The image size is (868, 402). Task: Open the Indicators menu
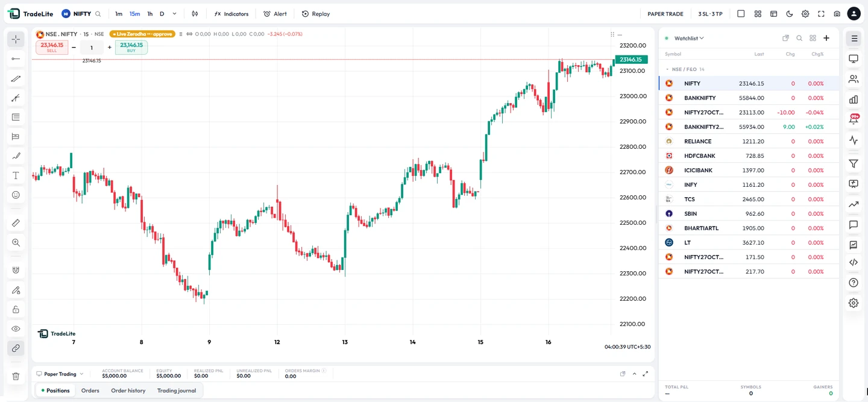coord(231,14)
